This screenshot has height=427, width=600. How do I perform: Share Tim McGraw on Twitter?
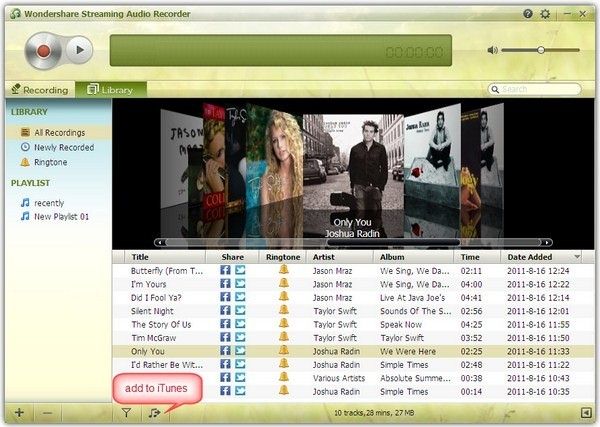[x=240, y=337]
